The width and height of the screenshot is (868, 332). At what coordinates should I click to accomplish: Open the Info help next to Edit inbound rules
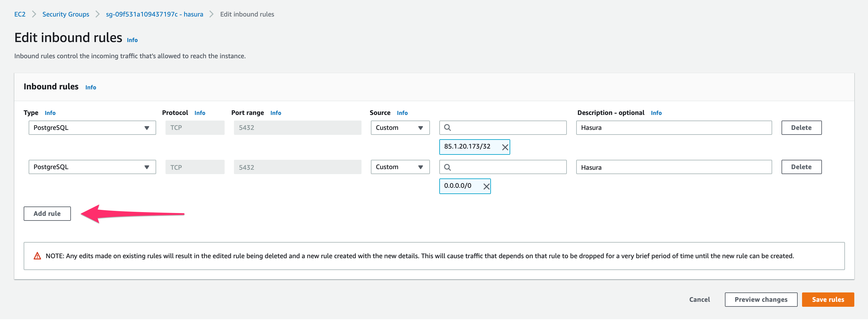(132, 40)
